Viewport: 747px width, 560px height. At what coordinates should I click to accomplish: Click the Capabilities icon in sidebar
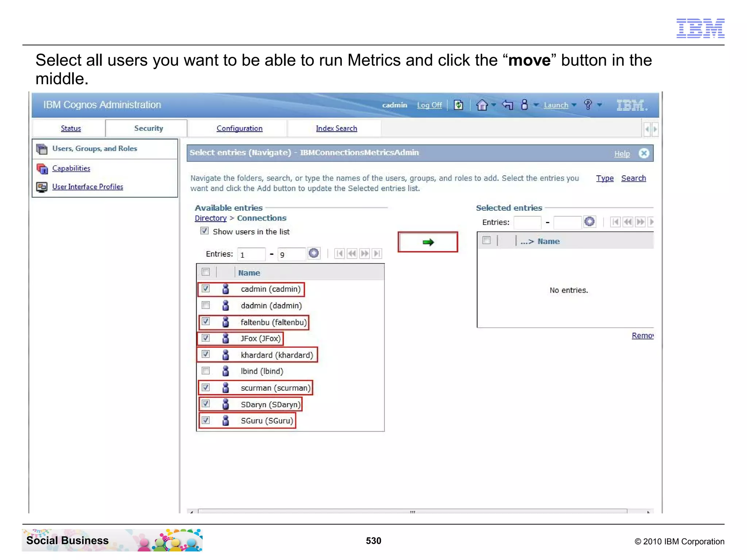click(x=42, y=168)
